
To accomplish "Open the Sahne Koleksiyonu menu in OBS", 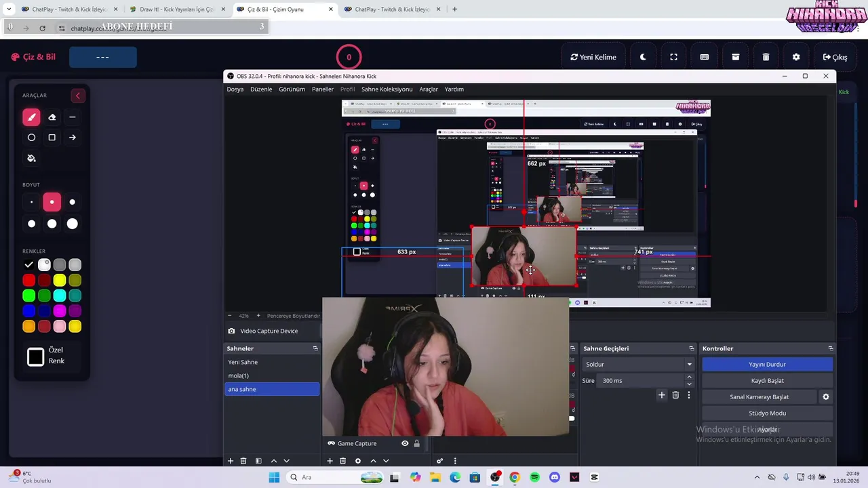I will tap(387, 89).
